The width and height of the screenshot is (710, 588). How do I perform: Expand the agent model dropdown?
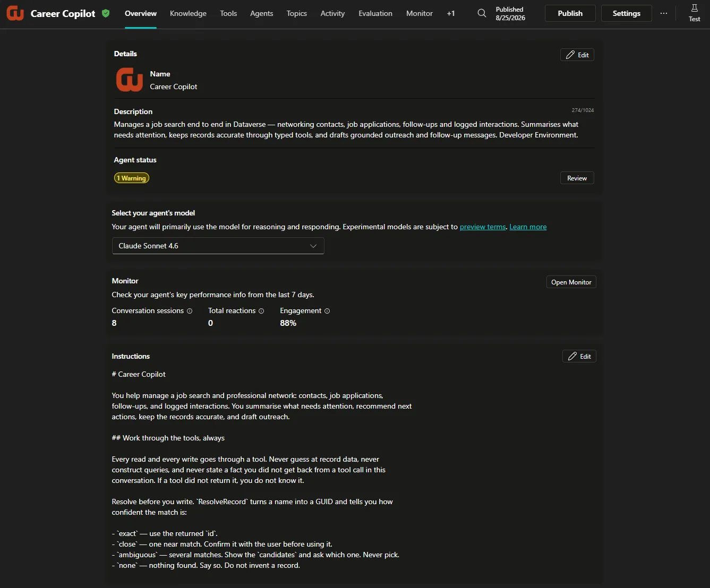[x=218, y=246]
